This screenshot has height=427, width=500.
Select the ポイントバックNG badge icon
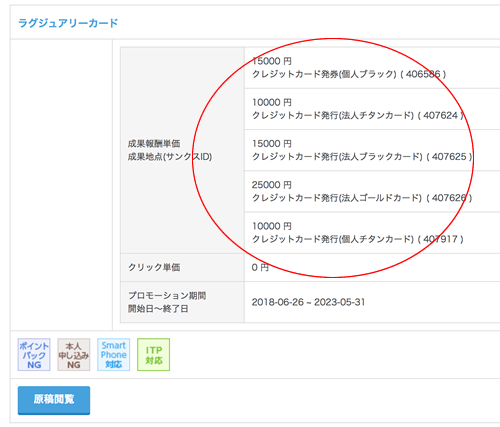[x=34, y=355]
